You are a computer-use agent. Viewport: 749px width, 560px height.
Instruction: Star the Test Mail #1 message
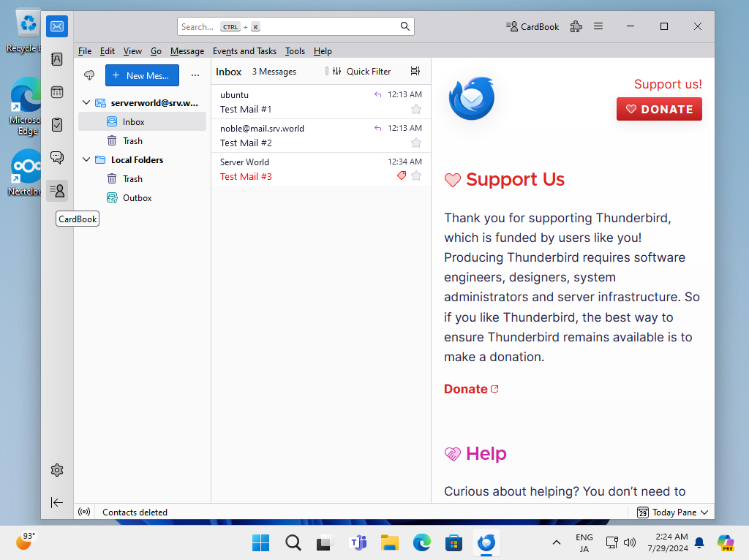point(416,110)
